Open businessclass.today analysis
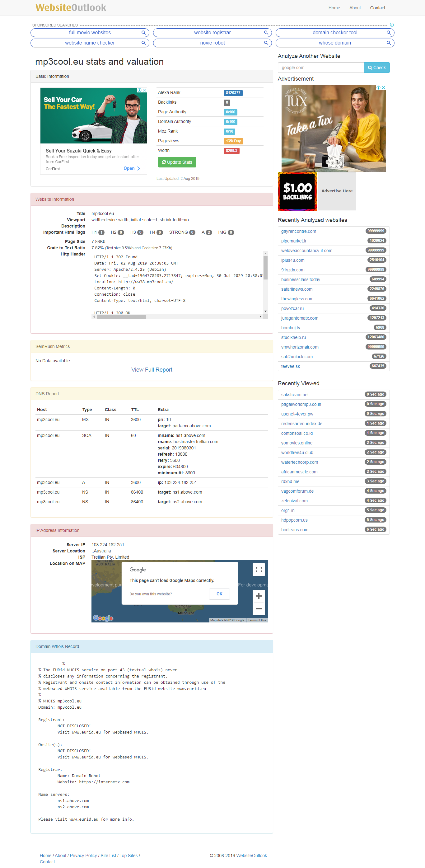The height and width of the screenshot is (868, 425). point(301,280)
